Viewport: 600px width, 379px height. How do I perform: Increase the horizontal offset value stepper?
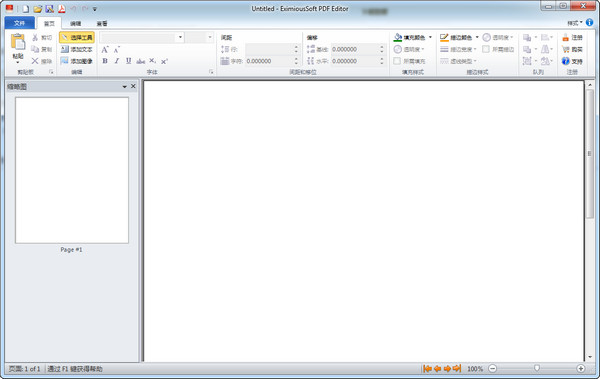point(382,59)
